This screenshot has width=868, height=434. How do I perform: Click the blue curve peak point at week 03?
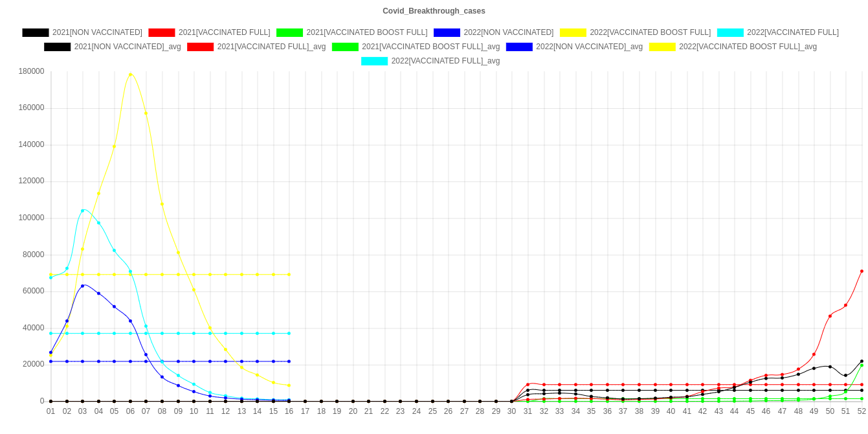[83, 286]
